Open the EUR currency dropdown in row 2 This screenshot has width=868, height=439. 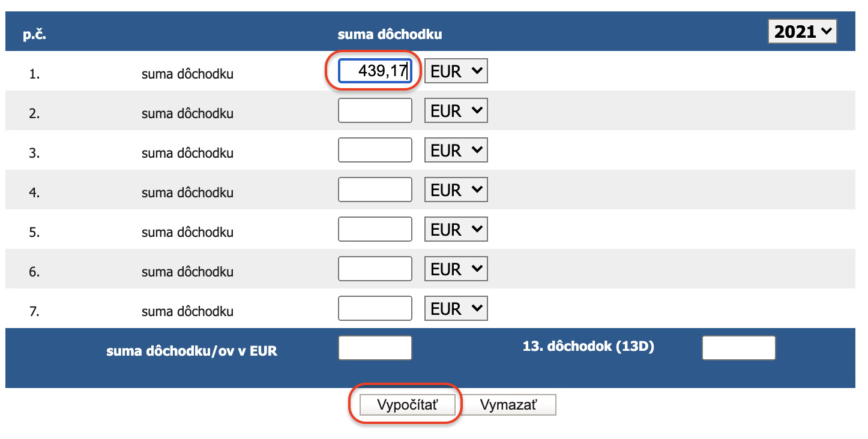point(456,111)
